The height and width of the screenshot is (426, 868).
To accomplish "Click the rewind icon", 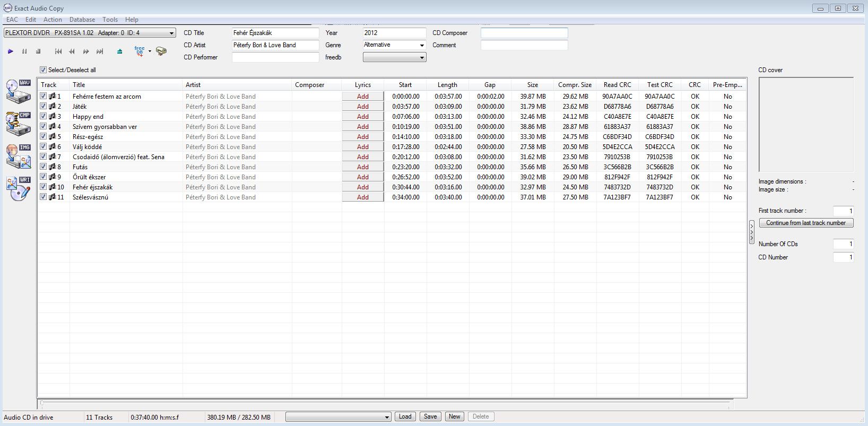I will pos(72,51).
